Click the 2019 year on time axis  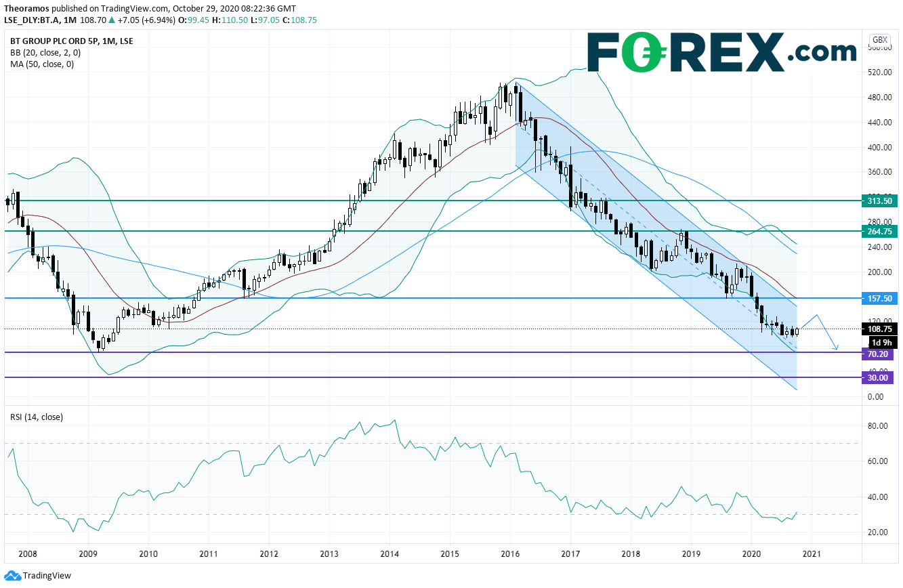coord(691,553)
